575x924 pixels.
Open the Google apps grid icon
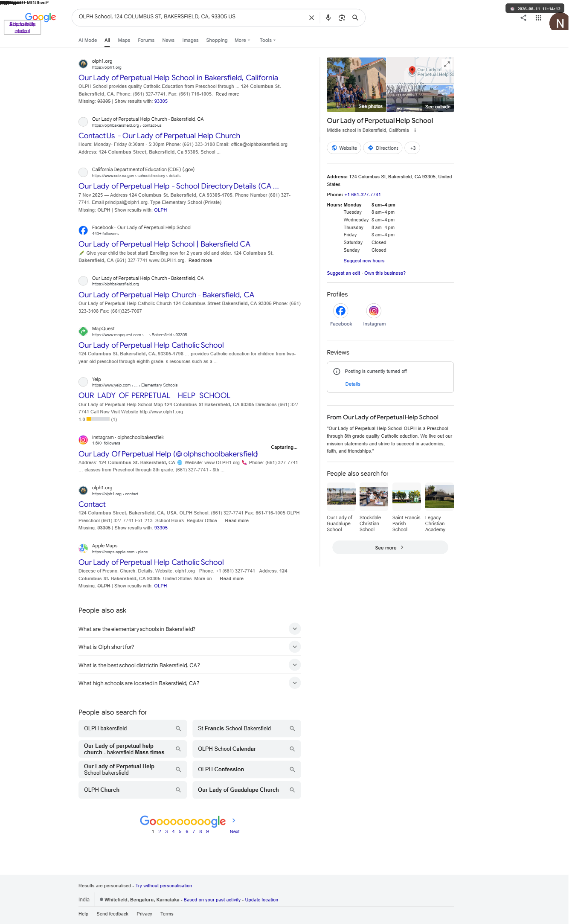[538, 18]
